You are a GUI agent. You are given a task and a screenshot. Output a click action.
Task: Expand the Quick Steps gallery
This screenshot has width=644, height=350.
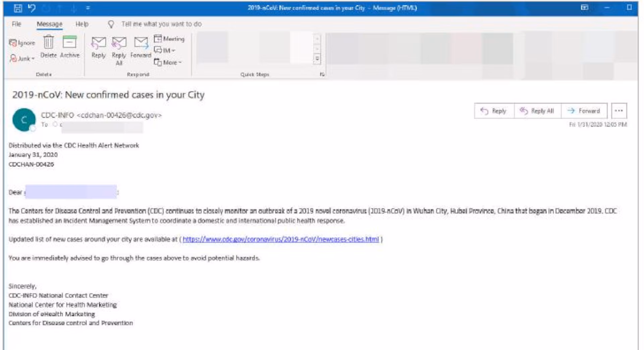[317, 59]
